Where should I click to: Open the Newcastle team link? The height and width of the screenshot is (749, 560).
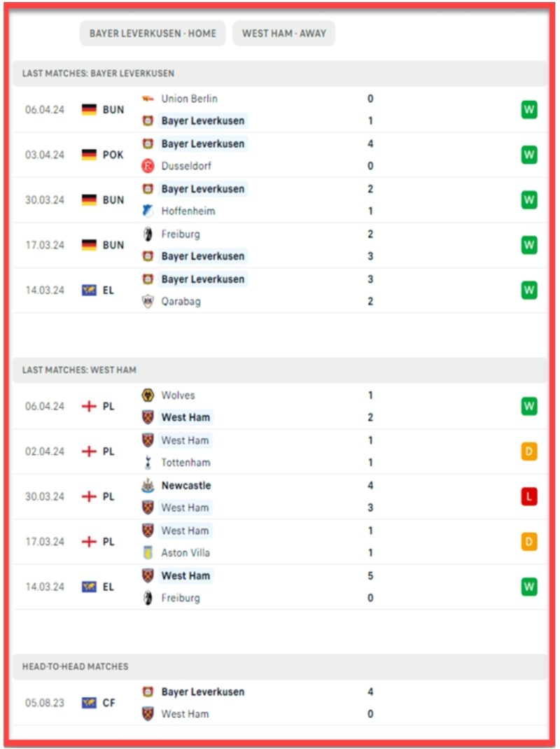[x=186, y=486]
